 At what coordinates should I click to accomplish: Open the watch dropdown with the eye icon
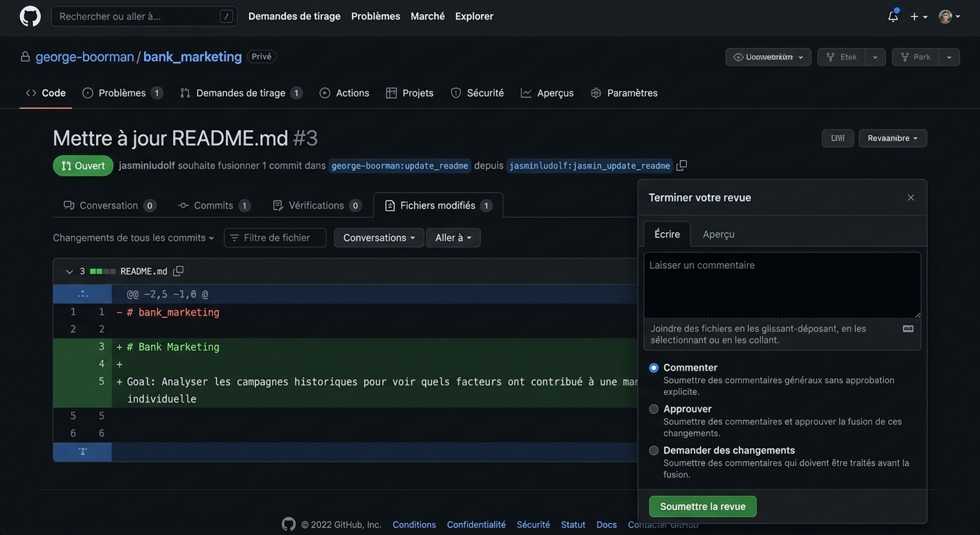pos(768,57)
